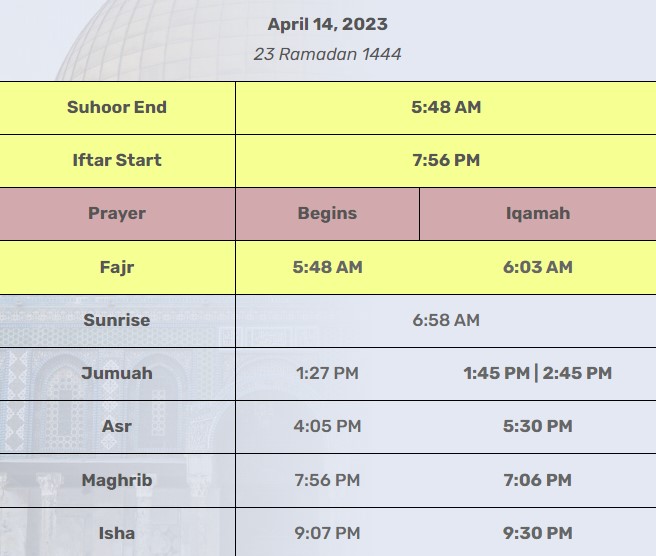Click Jumuah begin time 1:27 PM
The width and height of the screenshot is (656, 556).
pyautogui.click(x=328, y=373)
